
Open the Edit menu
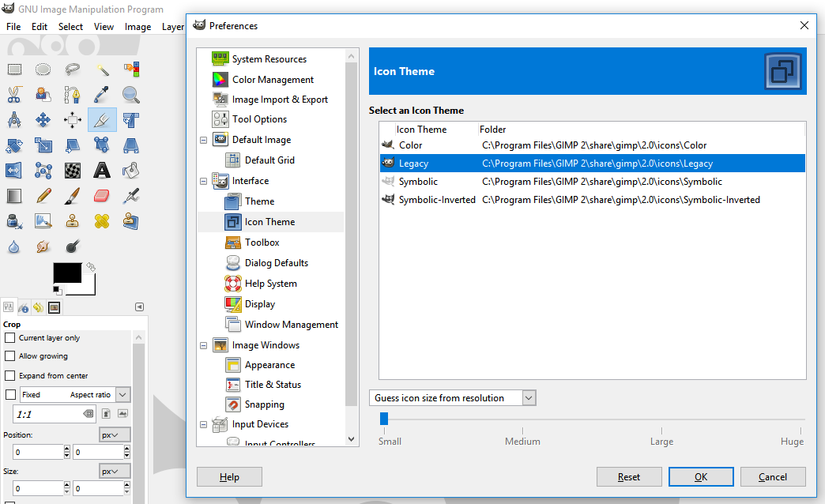click(x=40, y=27)
